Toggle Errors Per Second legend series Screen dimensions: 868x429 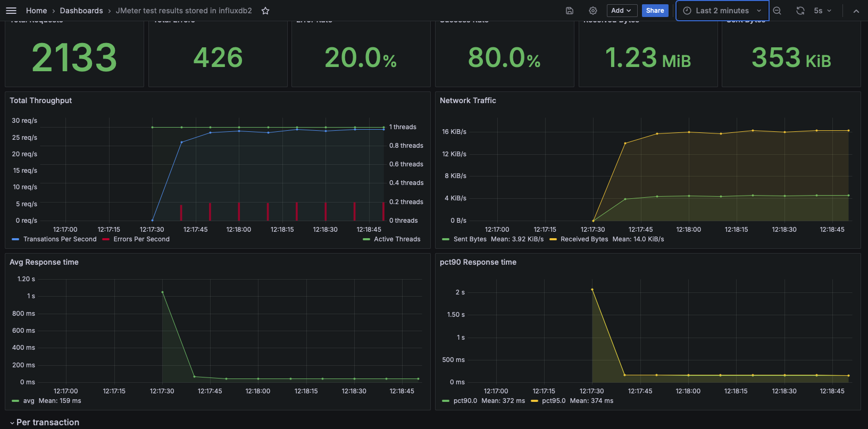coord(141,239)
